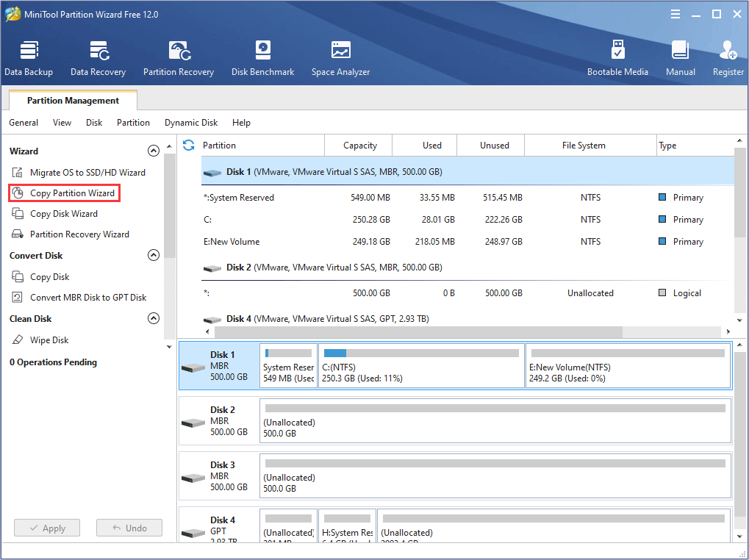Screen dimensions: 749x560
Task: Select the Disk 1 drive icon in disk map
Action: pos(193,367)
